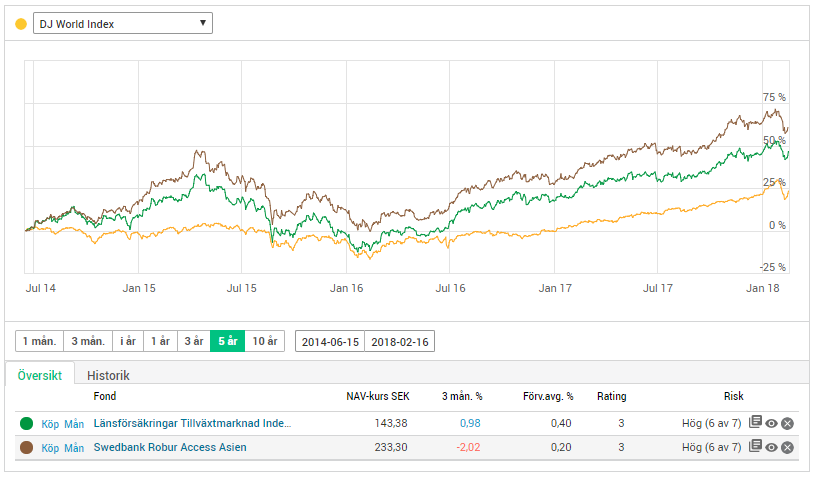Edit the end date field 2018-02-16
The height and width of the screenshot is (478, 815).
pos(400,341)
